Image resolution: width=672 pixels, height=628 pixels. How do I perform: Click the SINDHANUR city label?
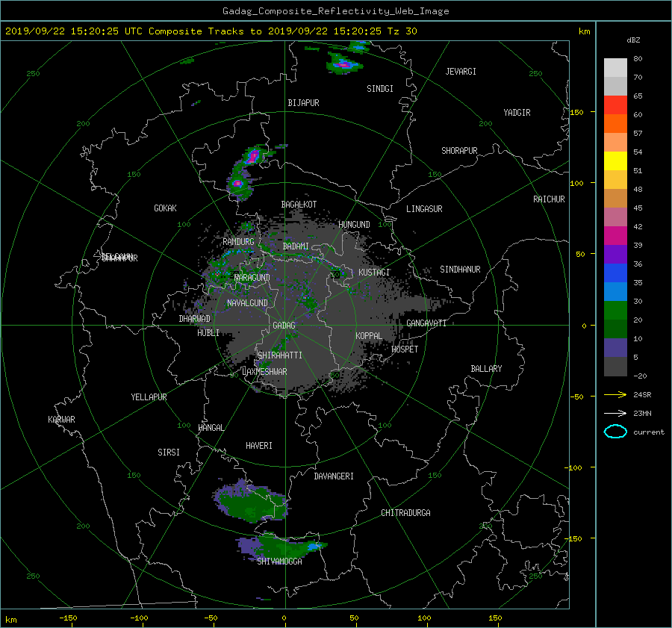pyautogui.click(x=460, y=270)
